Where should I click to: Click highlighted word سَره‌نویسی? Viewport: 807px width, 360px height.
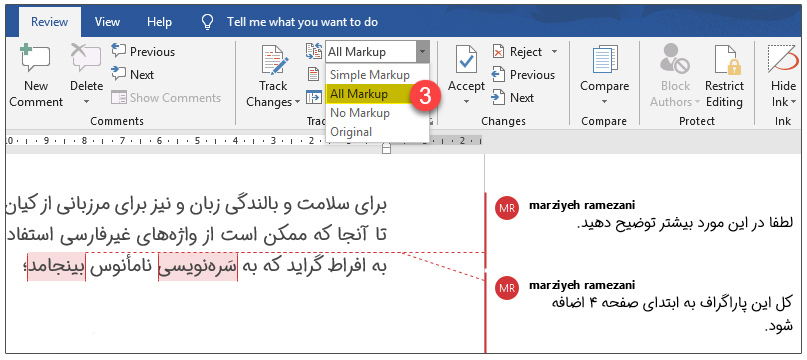point(198,267)
